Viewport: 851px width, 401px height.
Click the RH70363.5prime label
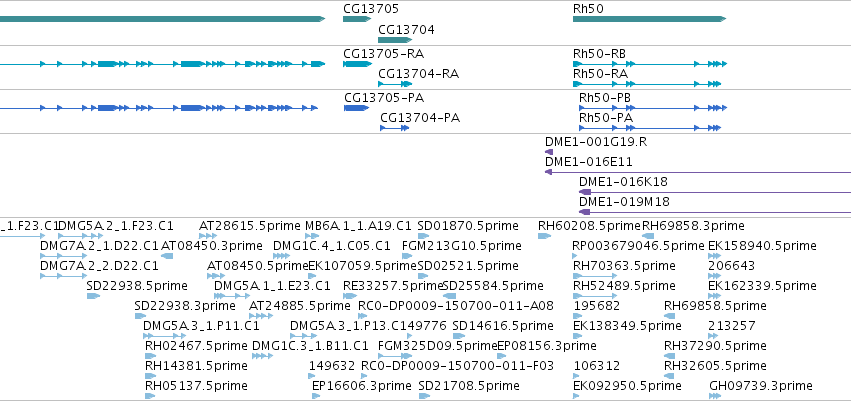pos(625,266)
